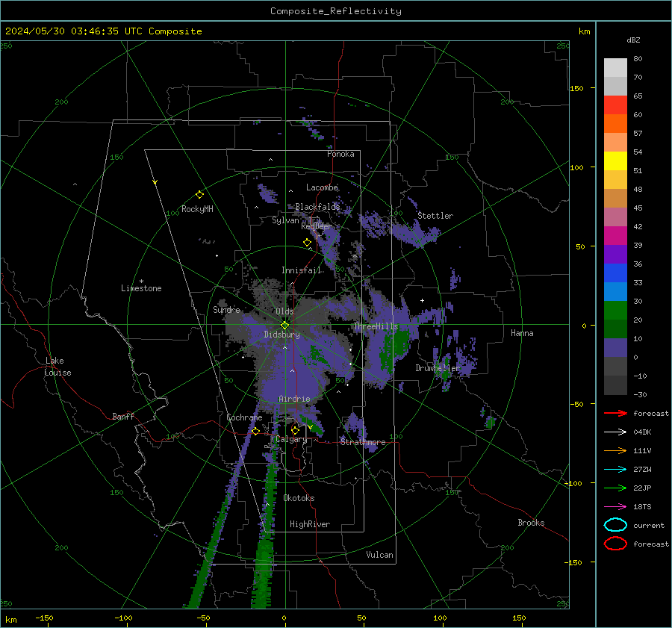Click the Drumheller city label
Screen dimensions: 672x628
pyautogui.click(x=438, y=368)
